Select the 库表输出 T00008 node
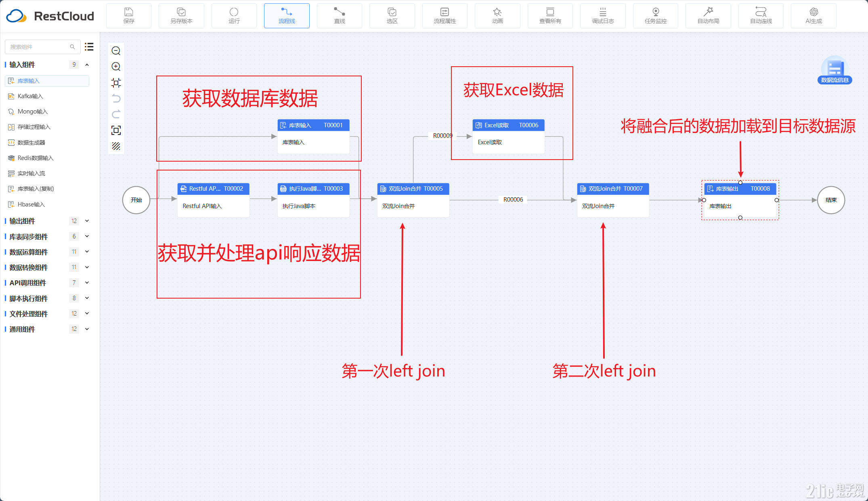Viewport: 868px width, 501px height. coord(740,200)
